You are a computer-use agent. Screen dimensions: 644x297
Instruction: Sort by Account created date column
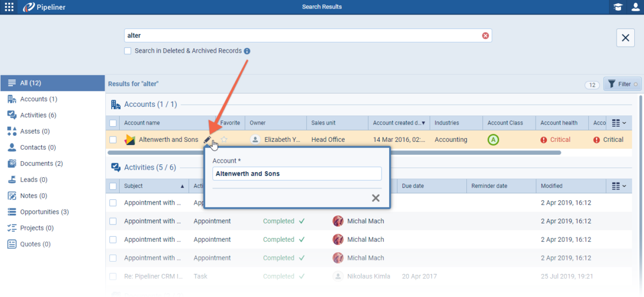[x=398, y=123]
